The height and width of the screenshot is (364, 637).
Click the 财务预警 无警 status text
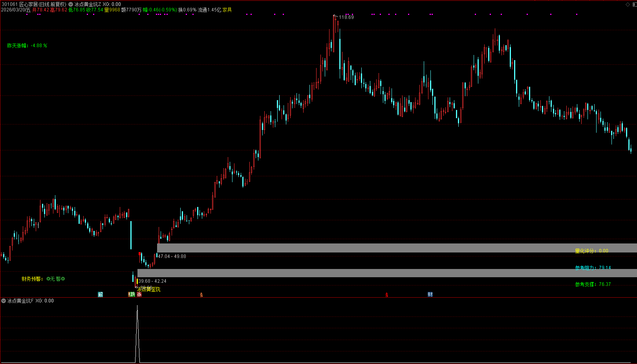(43, 279)
